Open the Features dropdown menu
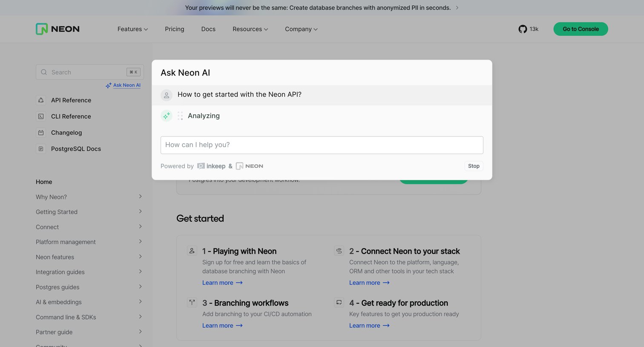644x347 pixels. pyautogui.click(x=132, y=29)
